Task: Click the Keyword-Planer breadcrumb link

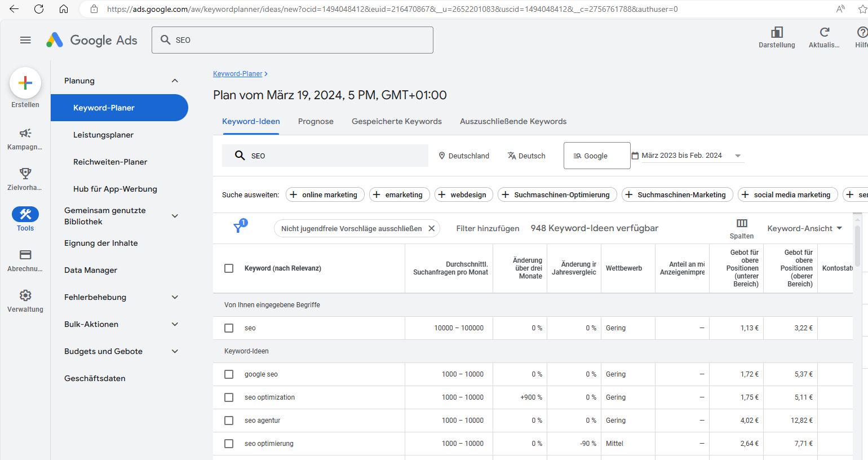Action: pos(237,74)
